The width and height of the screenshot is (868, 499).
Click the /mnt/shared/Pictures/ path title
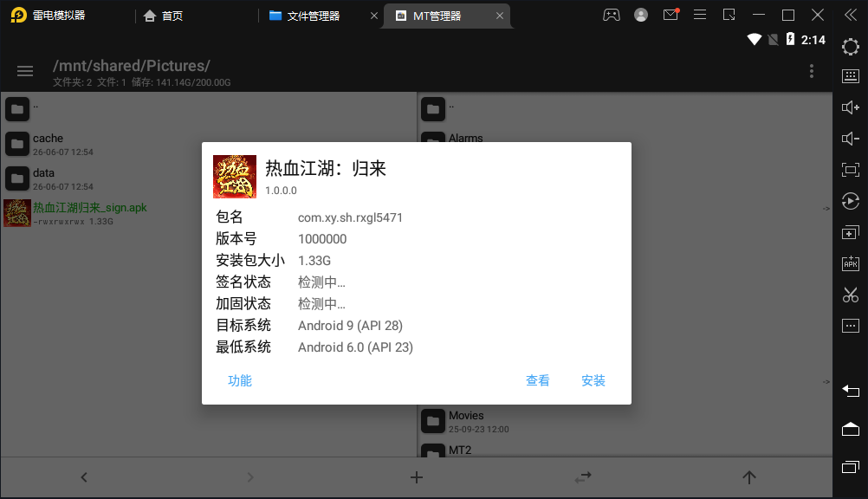(x=131, y=65)
